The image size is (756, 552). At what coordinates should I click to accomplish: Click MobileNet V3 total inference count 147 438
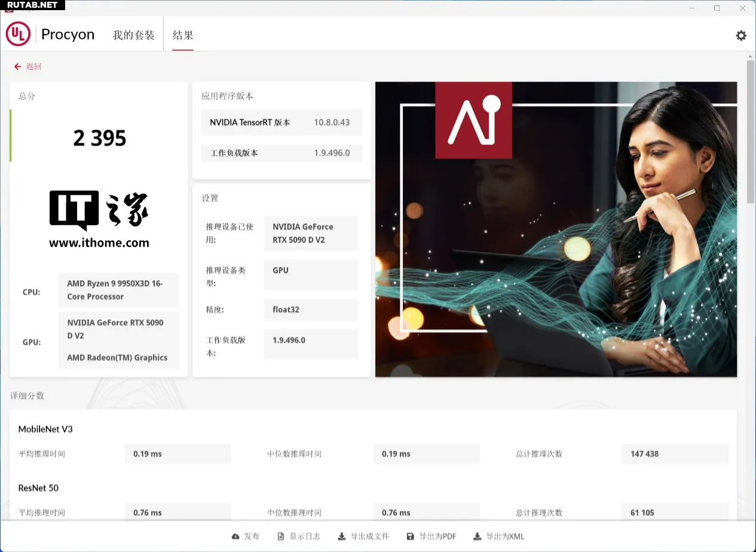(675, 454)
